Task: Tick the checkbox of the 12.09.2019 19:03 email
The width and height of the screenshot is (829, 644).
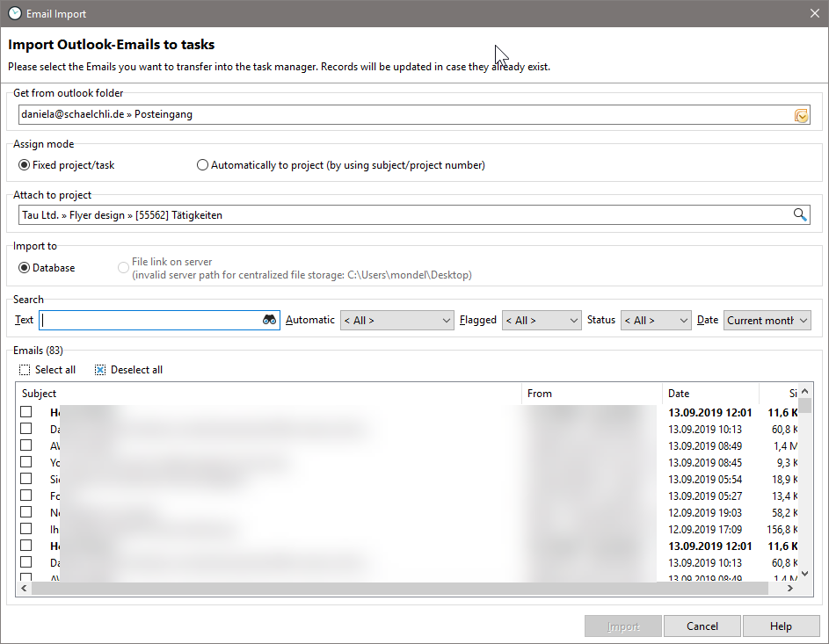Action: (25, 512)
